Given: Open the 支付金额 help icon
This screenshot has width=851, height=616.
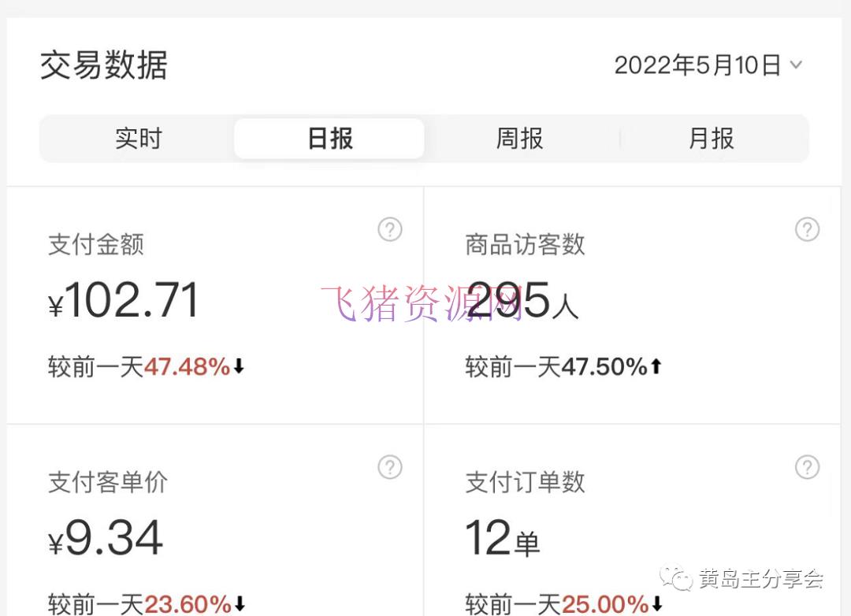Looking at the screenshot, I should click(x=390, y=230).
